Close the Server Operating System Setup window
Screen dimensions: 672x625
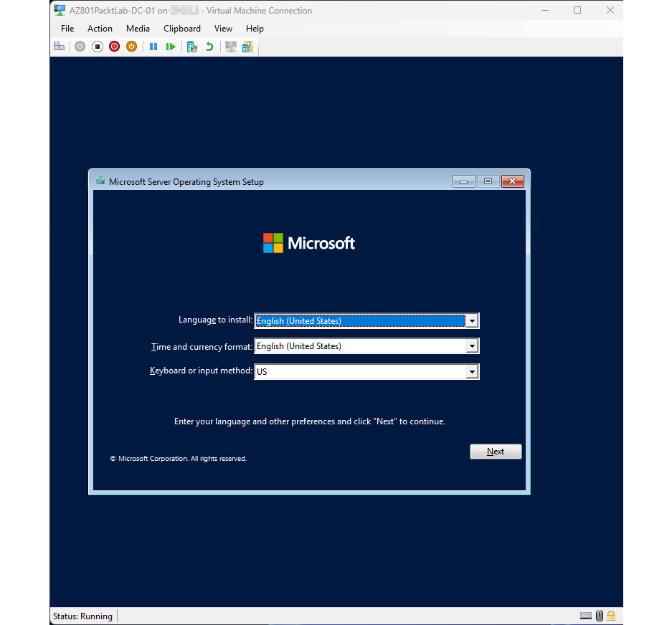click(512, 181)
